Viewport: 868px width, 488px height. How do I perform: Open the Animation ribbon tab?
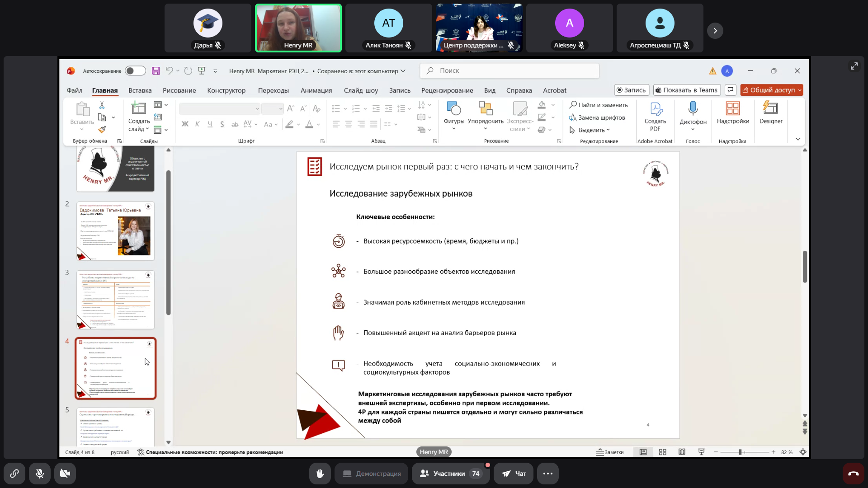click(x=316, y=90)
